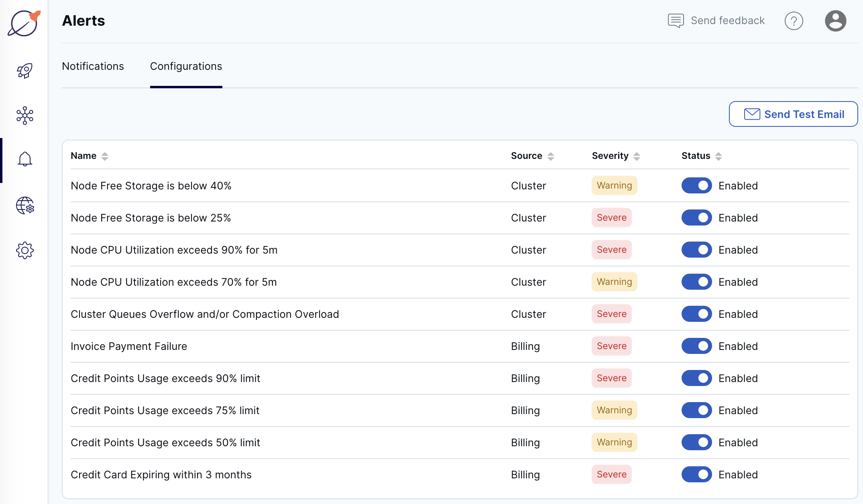Toggle off Node Free Storage below 40% alert

coord(696,185)
